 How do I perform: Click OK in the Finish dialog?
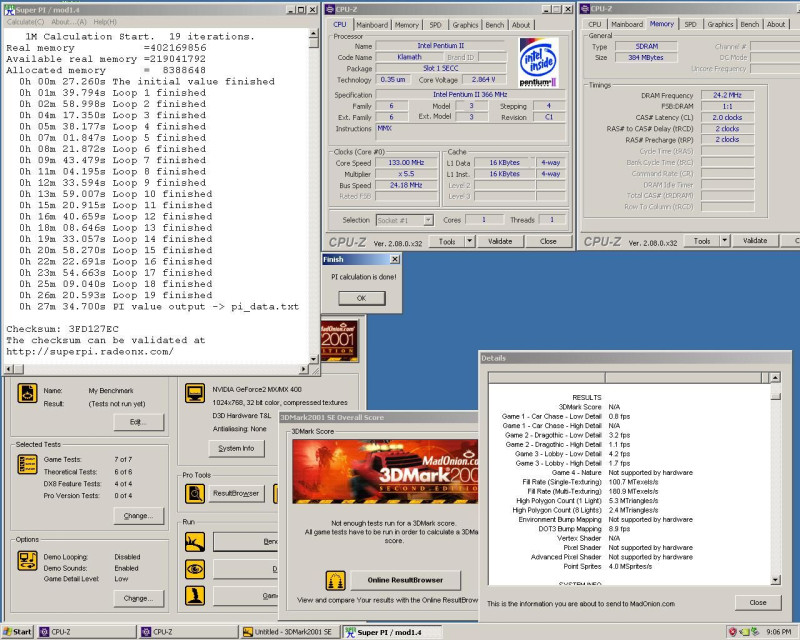361,298
